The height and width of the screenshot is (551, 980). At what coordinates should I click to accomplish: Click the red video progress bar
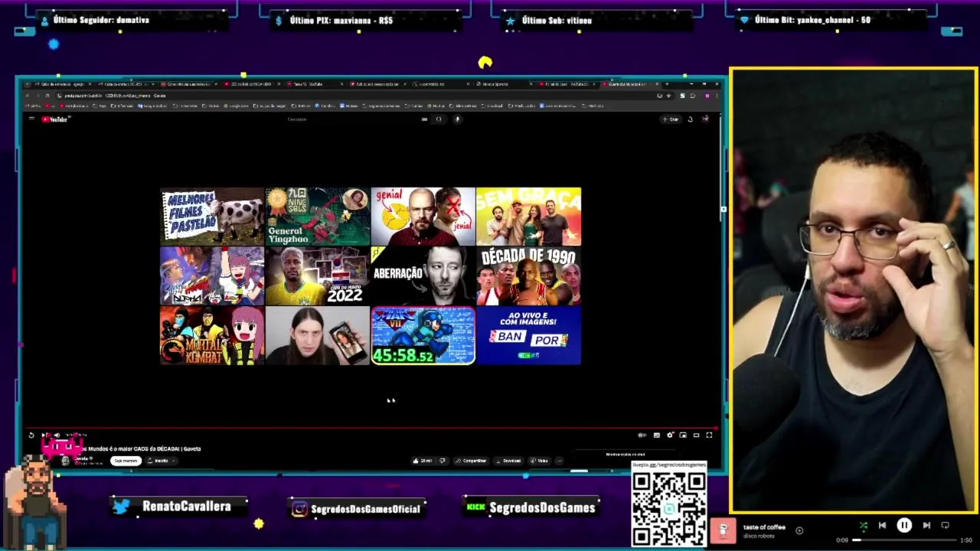tap(371, 428)
